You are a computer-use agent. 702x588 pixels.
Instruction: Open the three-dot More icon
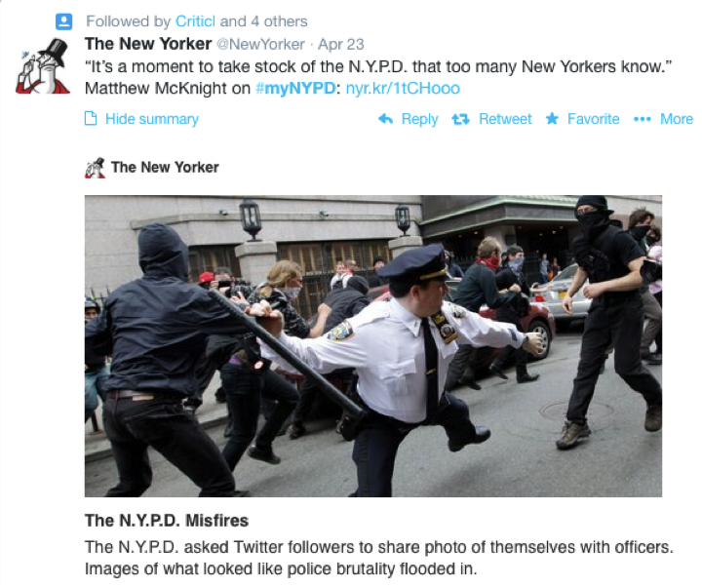pyautogui.click(x=642, y=119)
